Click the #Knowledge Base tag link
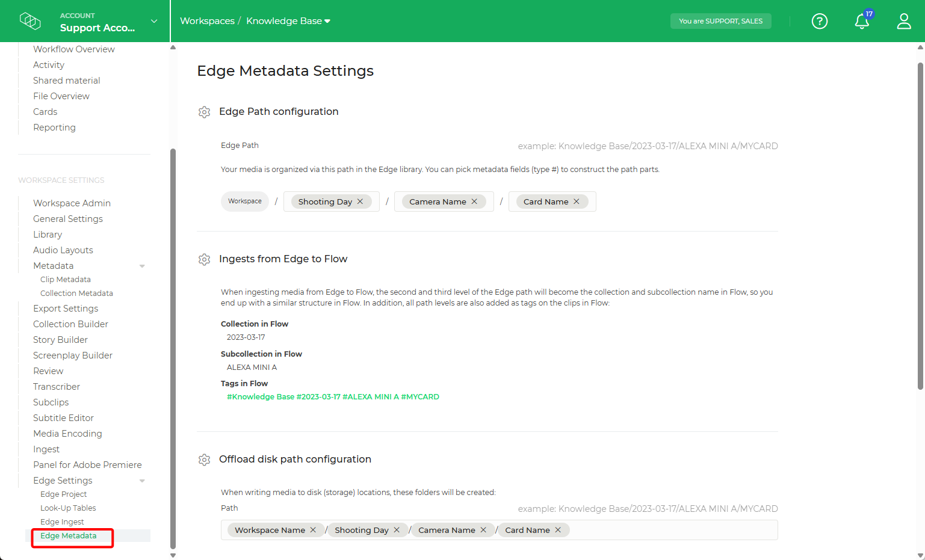This screenshot has width=925, height=560. click(261, 396)
